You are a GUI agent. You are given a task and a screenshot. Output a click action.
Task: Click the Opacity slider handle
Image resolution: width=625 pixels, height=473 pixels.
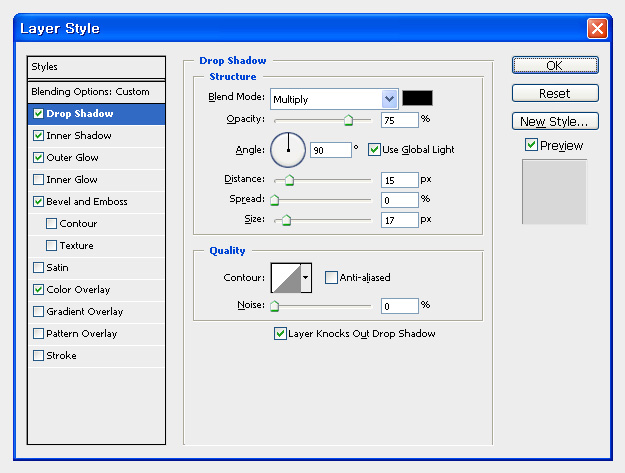pyautogui.click(x=348, y=120)
